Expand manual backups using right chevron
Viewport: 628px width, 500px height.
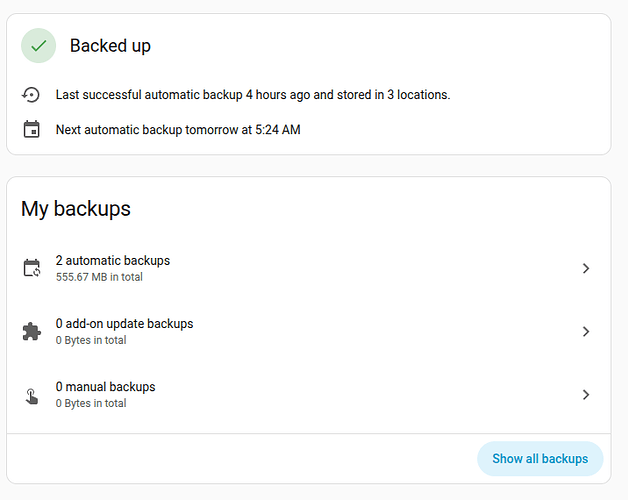[x=586, y=395]
